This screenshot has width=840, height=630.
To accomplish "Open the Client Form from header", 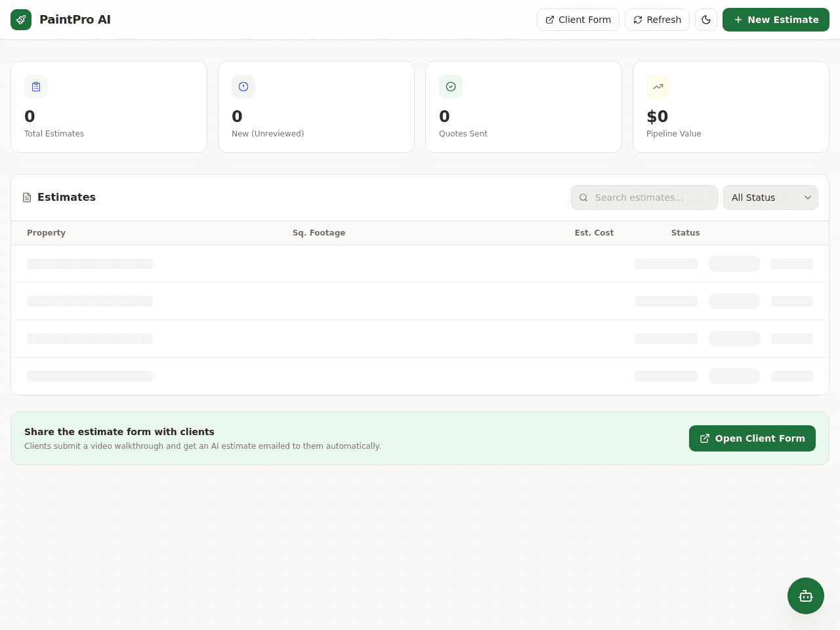I will pos(578,20).
